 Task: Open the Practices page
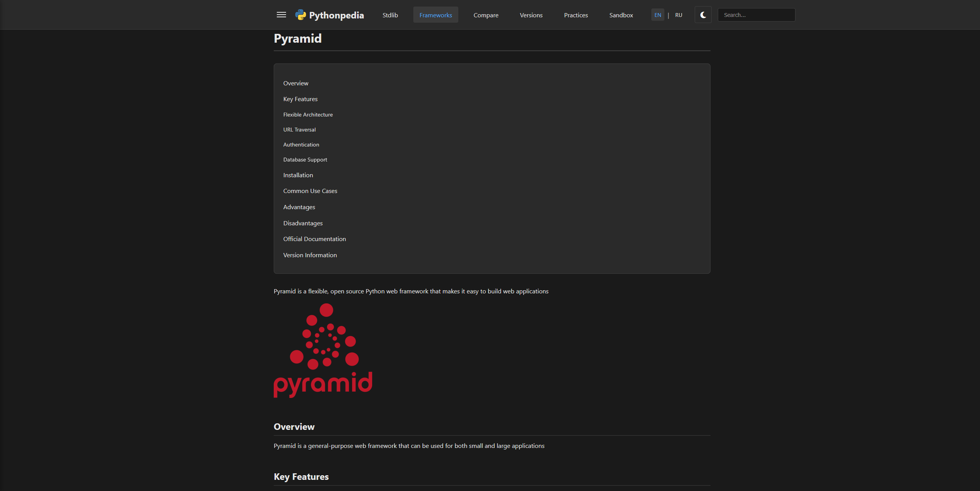click(576, 15)
